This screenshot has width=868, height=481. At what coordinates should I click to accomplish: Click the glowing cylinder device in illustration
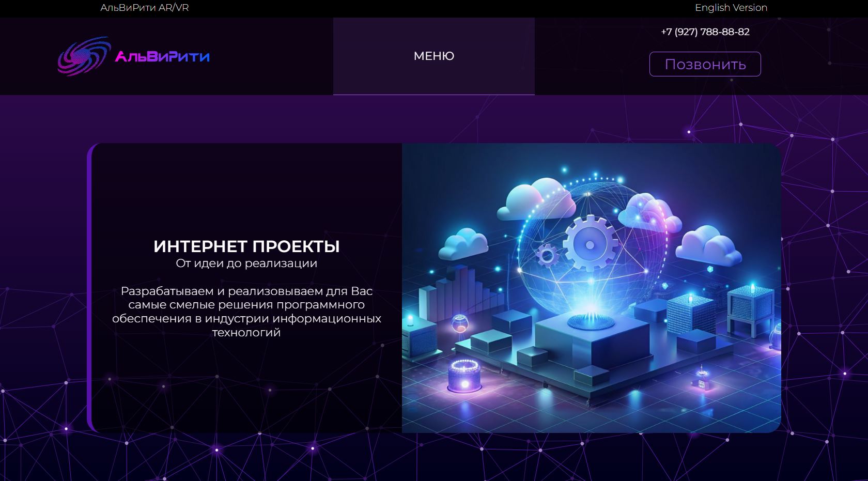(464, 375)
